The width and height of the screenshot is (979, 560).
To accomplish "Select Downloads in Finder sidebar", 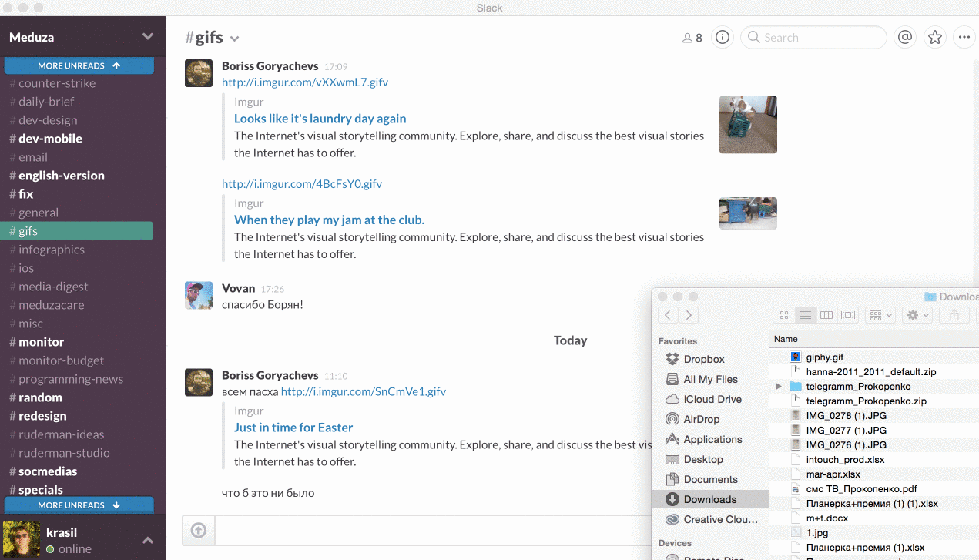I will click(710, 499).
